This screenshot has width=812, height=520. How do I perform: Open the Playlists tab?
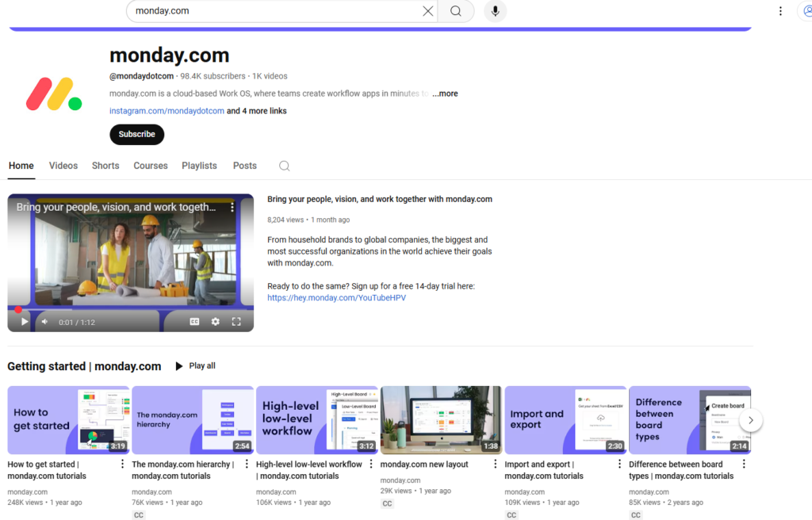199,166
